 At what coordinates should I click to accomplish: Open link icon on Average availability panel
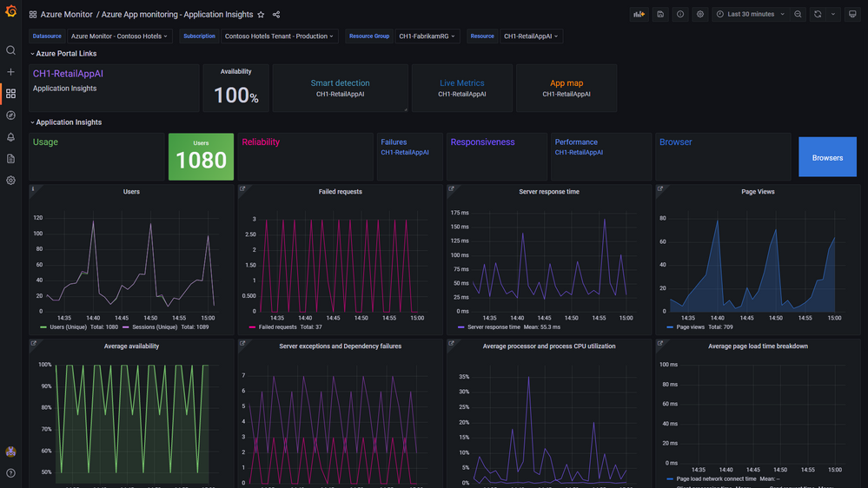[34, 343]
